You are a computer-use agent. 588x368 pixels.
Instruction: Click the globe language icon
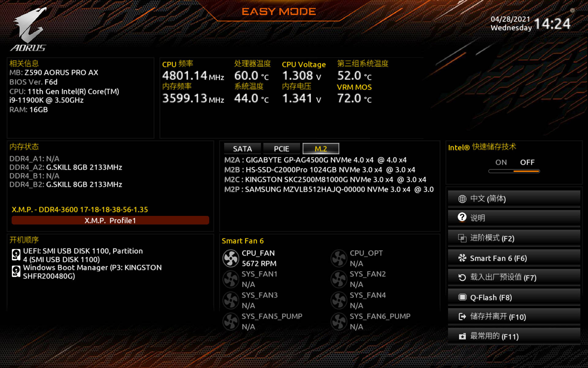point(462,199)
